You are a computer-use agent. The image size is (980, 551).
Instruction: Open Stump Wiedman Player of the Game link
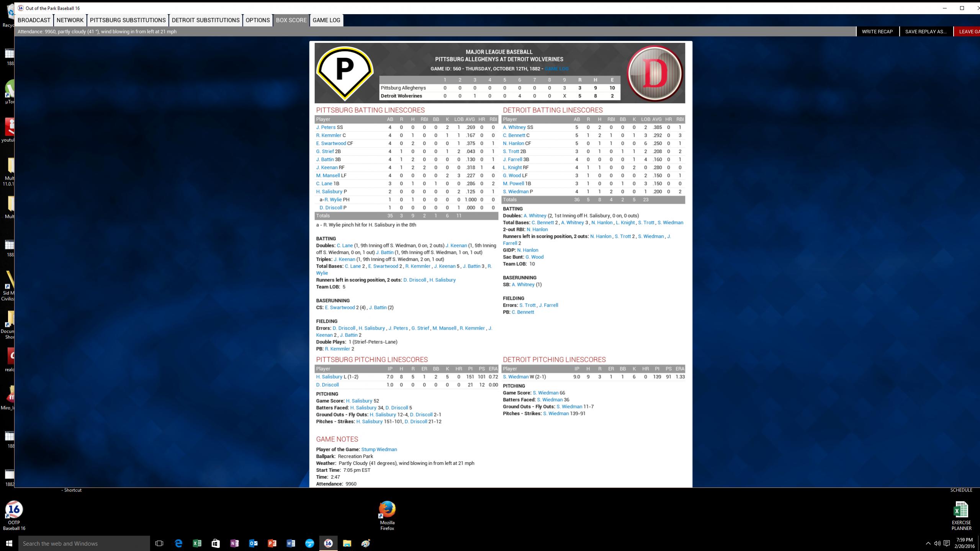pos(379,449)
